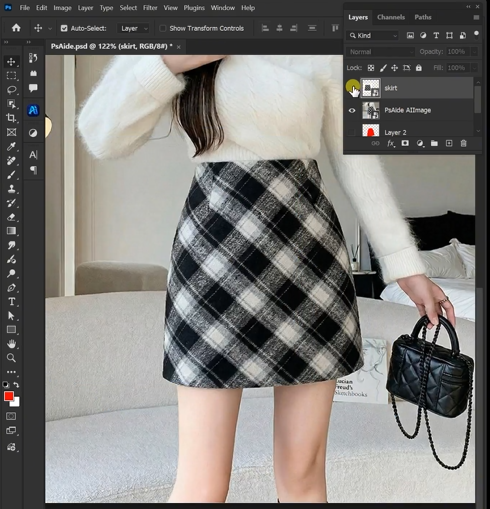Select the Crop tool
Image resolution: width=490 pixels, height=509 pixels.
click(11, 118)
